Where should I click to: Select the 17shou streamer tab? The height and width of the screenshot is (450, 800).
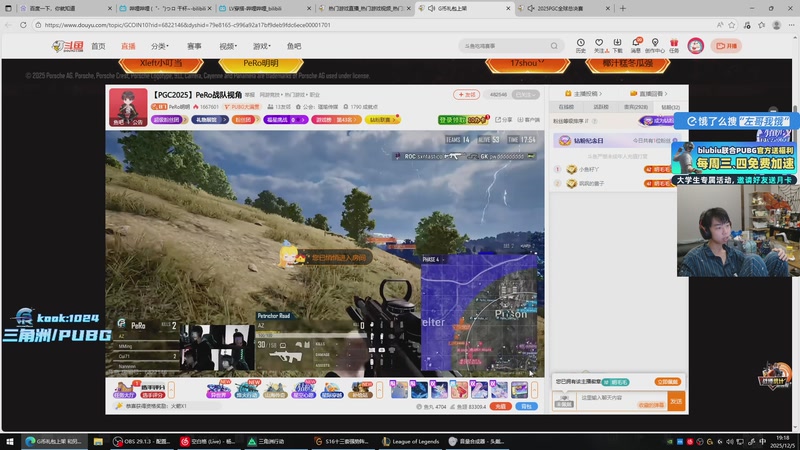pyautogui.click(x=528, y=64)
